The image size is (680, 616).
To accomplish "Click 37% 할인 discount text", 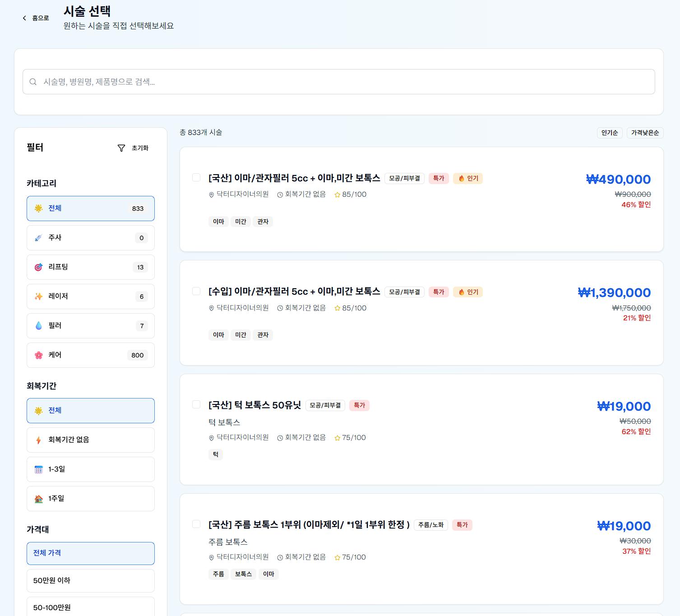I will click(637, 551).
